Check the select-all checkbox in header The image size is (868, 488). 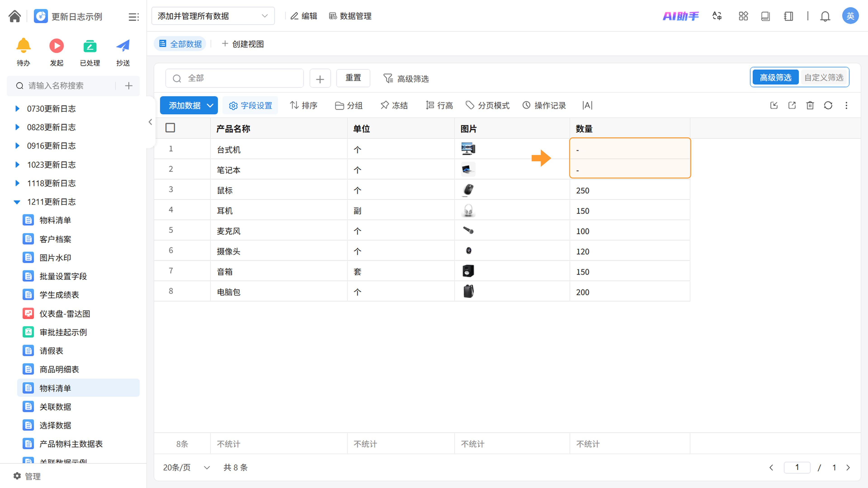[170, 128]
